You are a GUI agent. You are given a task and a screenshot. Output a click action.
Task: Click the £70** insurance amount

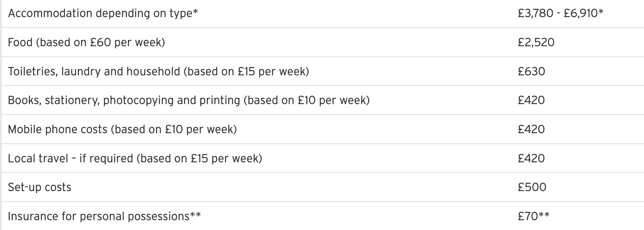pos(534,216)
